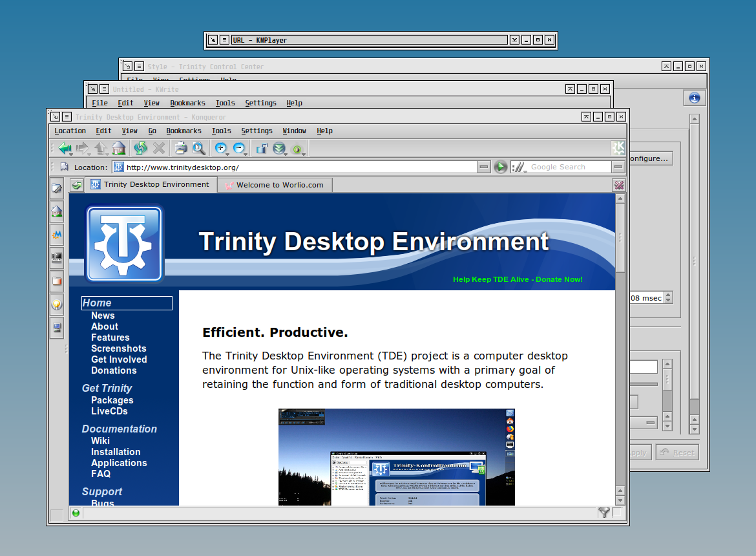Open Back history dropdown arrow
This screenshot has height=556, width=756.
pos(71,154)
